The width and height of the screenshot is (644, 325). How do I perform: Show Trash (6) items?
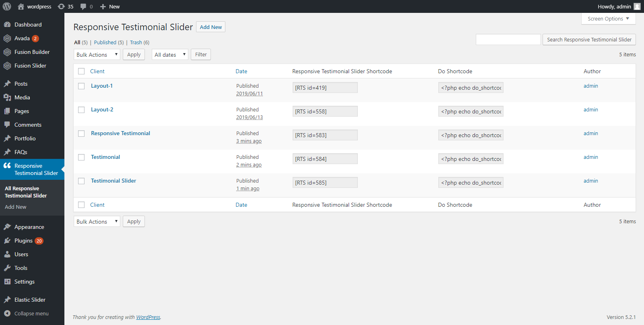(139, 42)
